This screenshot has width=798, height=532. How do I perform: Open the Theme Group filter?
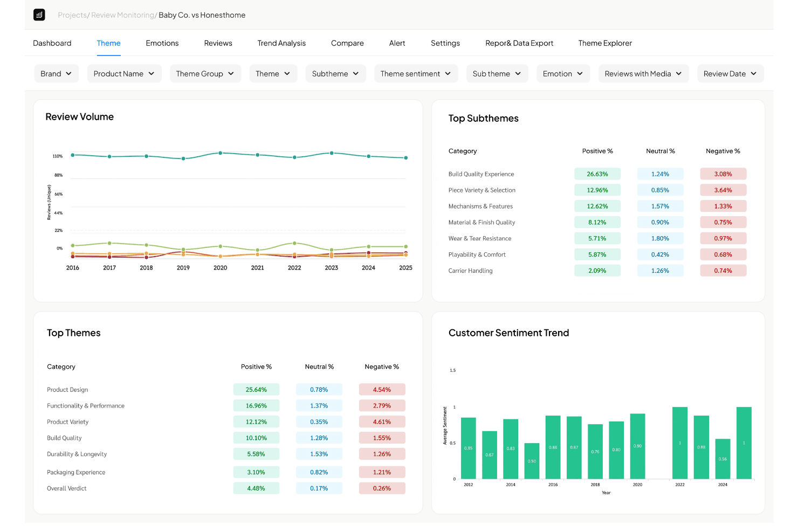pos(205,74)
